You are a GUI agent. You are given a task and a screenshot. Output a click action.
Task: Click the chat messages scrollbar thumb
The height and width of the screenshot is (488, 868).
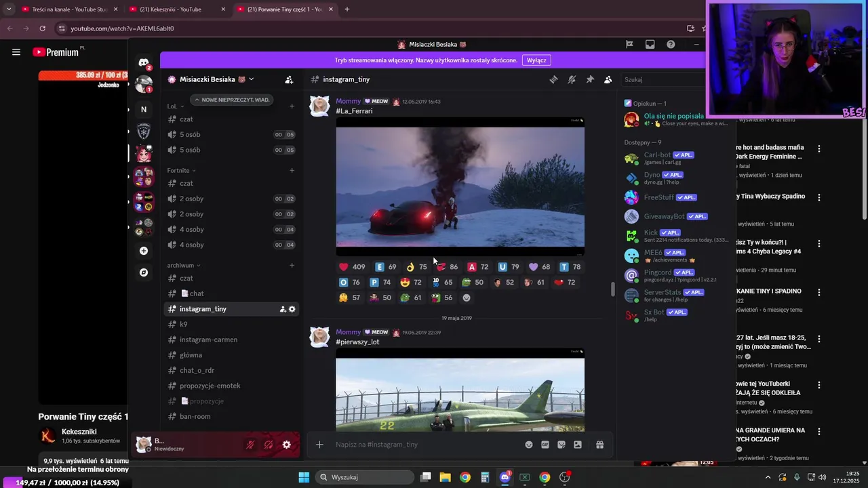(613, 289)
